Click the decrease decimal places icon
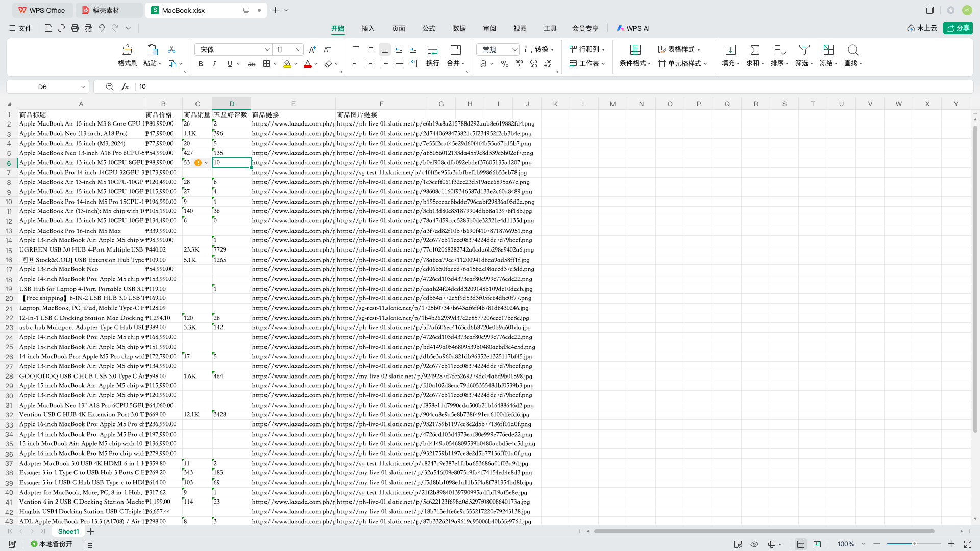980x551 pixels. click(x=548, y=64)
